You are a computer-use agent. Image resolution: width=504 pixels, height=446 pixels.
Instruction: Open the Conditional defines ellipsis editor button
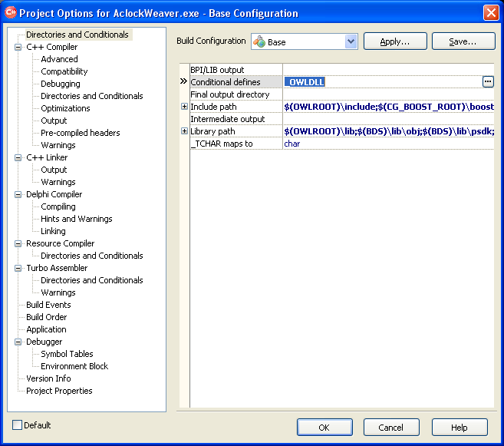[488, 82]
